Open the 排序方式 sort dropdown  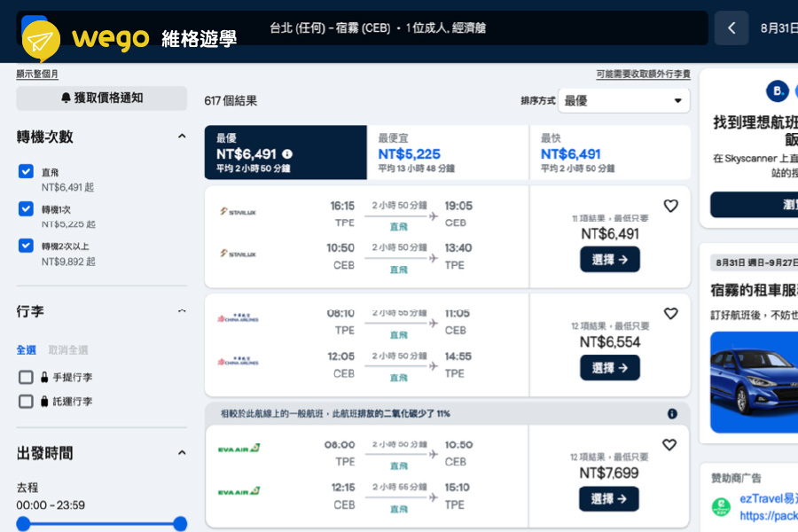tap(624, 101)
